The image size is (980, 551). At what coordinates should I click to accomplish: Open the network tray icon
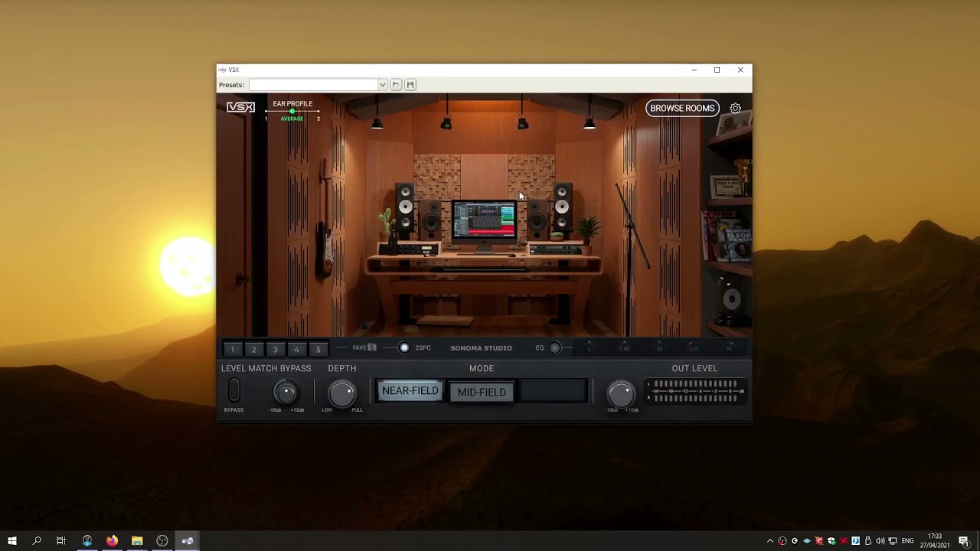point(893,541)
